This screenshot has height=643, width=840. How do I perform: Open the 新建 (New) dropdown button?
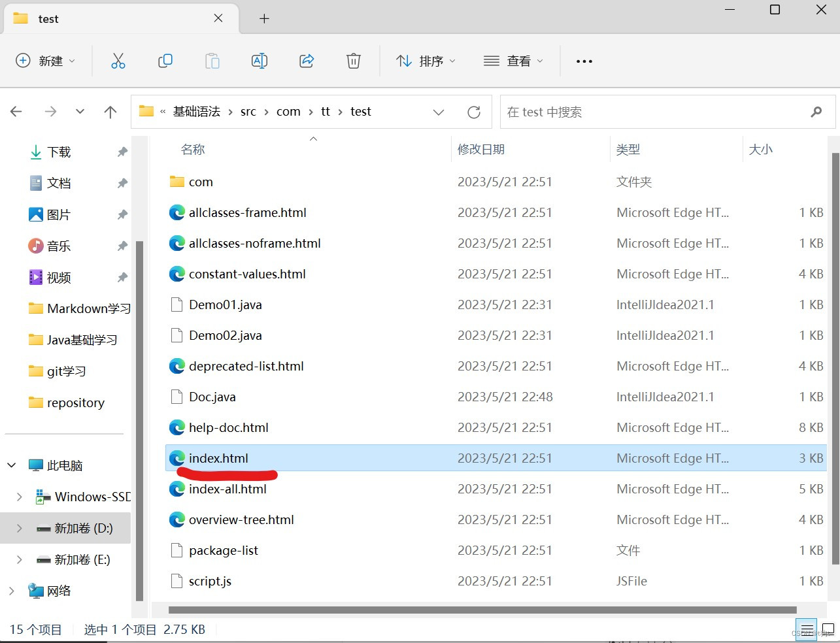coord(45,61)
